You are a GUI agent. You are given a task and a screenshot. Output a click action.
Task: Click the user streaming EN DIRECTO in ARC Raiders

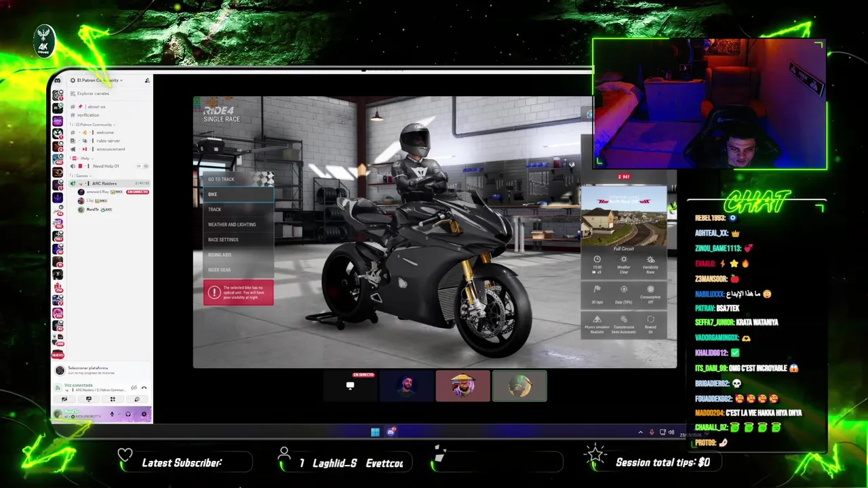tap(112, 192)
